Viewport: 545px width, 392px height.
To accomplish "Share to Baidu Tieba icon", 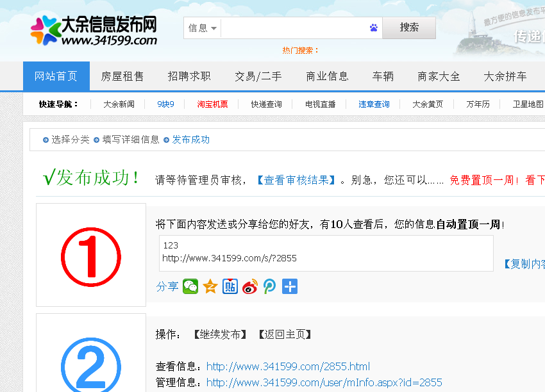I will (x=230, y=286).
